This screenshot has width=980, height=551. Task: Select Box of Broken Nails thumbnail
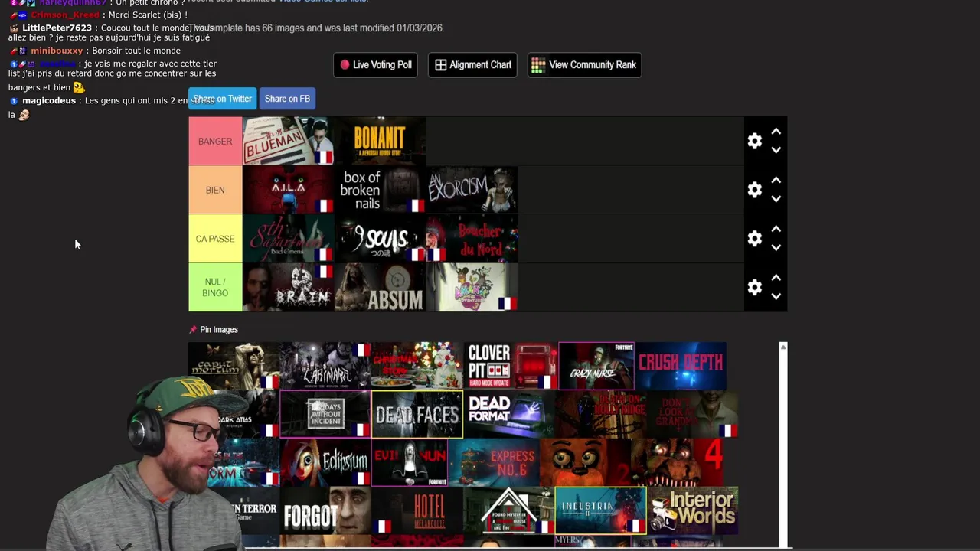click(380, 190)
